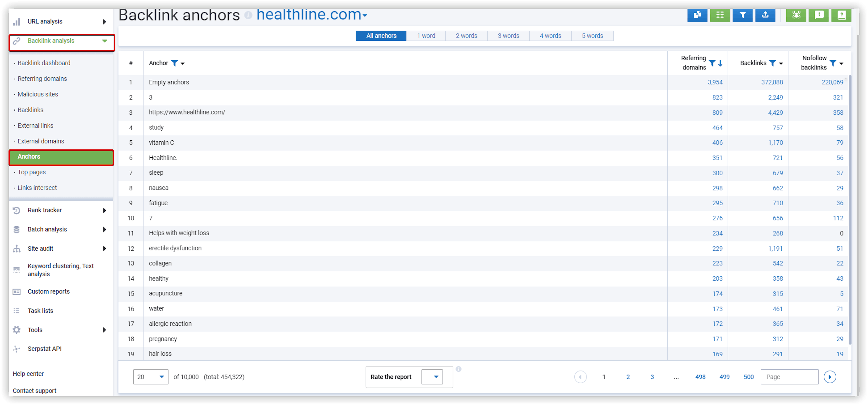The image size is (868, 405).
Task: Sort Referring domains with the down arrow
Action: tap(720, 63)
